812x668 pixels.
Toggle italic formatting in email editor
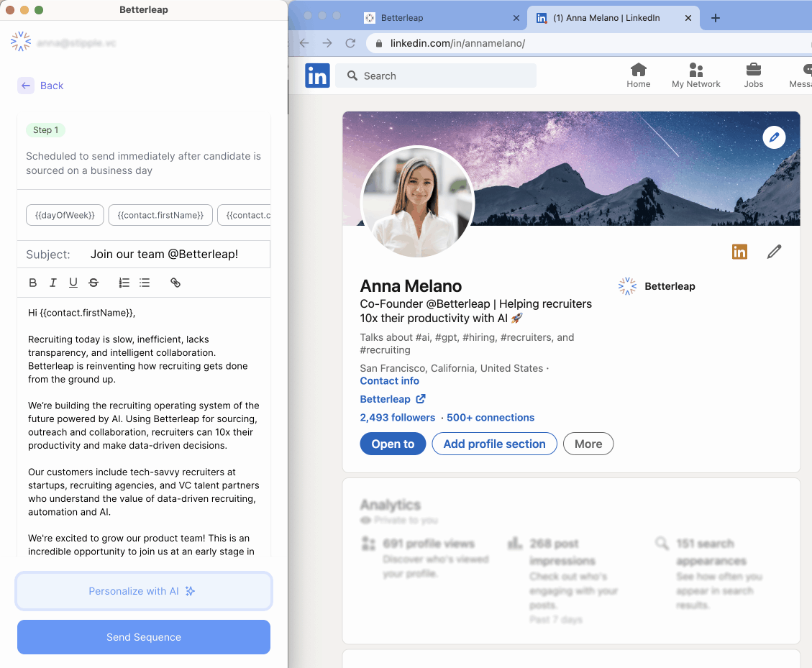coord(53,283)
